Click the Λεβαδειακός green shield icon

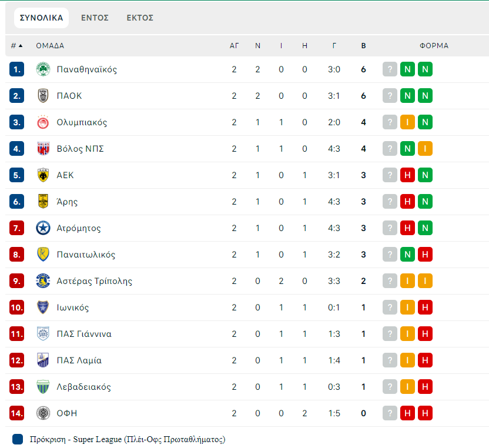[43, 387]
